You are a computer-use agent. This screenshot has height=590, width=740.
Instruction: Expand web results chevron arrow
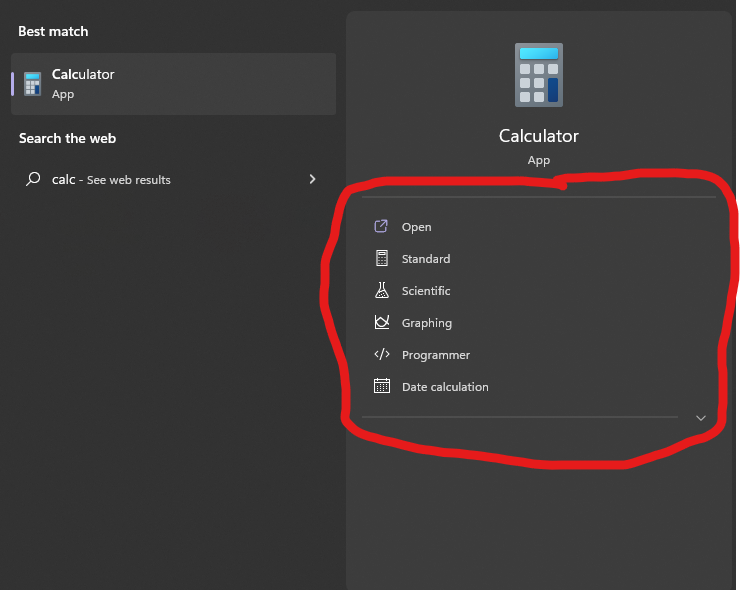312,179
